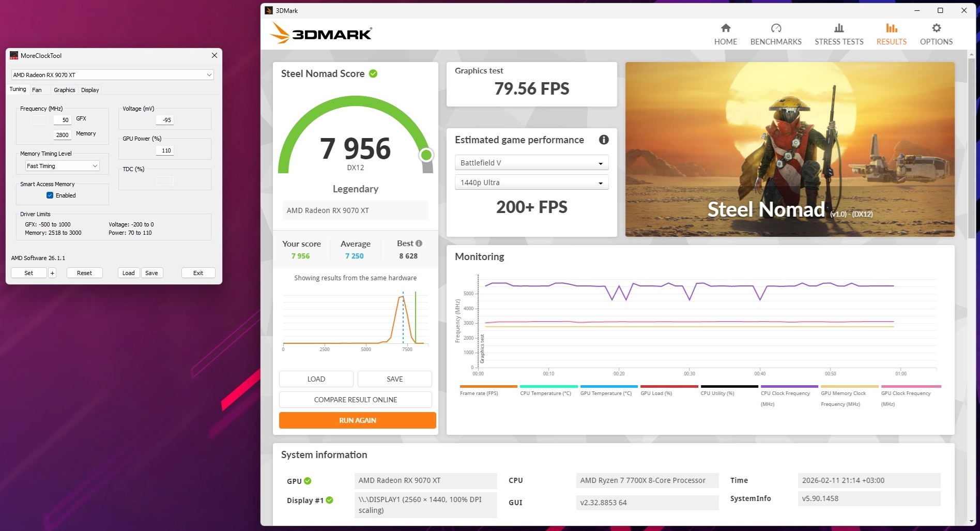Open the OPTIONS gear section
The height and width of the screenshot is (531, 980).
pos(936,35)
